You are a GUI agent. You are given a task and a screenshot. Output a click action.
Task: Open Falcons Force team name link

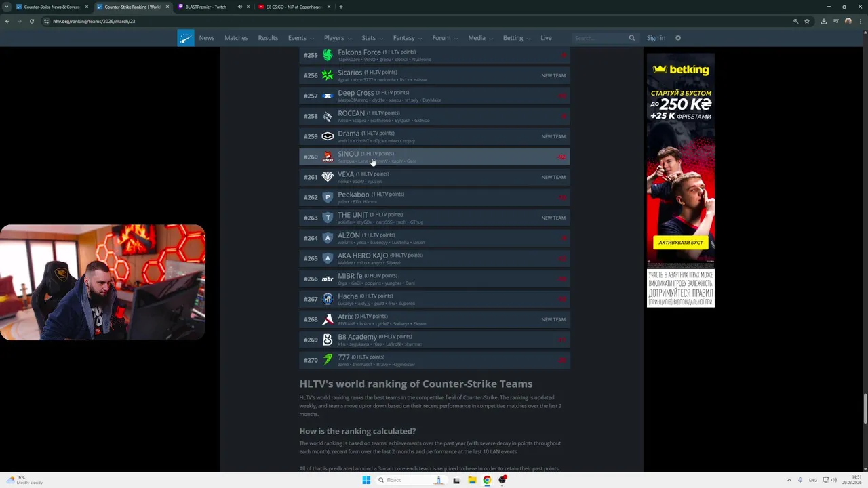[x=359, y=52]
